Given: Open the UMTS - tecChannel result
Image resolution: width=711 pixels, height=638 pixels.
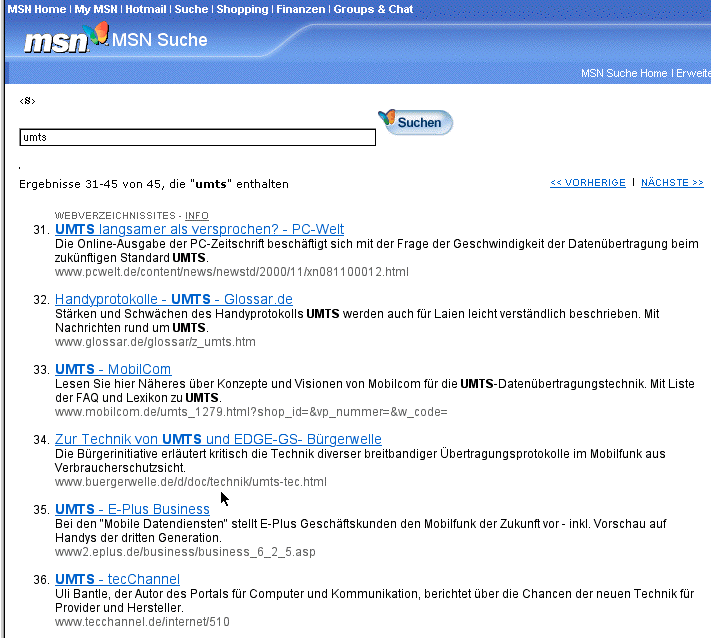Looking at the screenshot, I should (x=117, y=579).
